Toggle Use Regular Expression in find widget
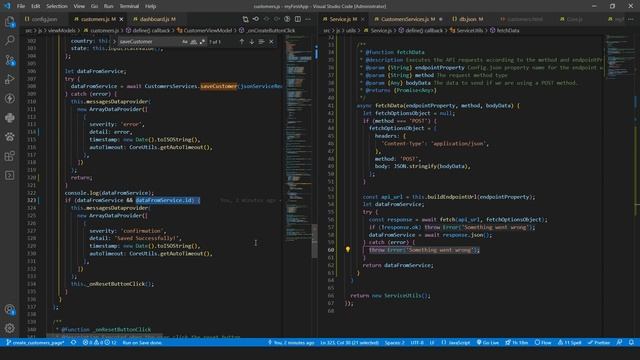Viewport: 640px width, 360px height. pyautogui.click(x=202, y=42)
